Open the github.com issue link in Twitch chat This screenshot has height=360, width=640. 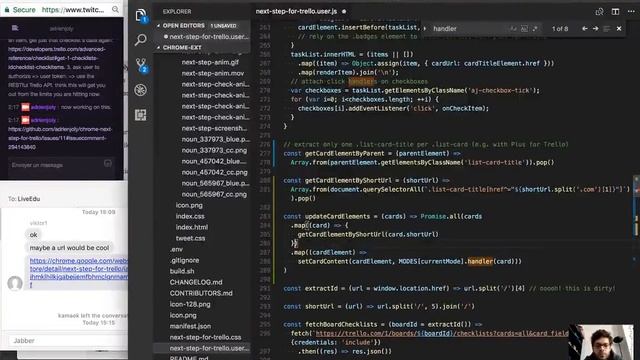click(60, 138)
